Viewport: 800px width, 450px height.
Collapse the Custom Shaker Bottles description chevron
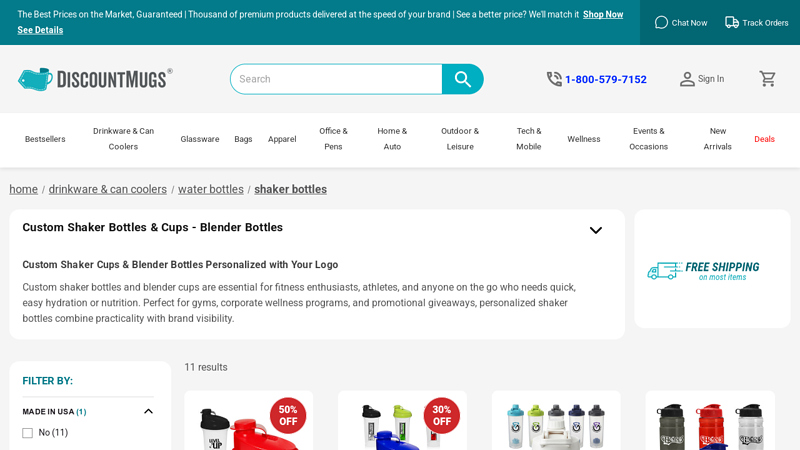point(596,230)
